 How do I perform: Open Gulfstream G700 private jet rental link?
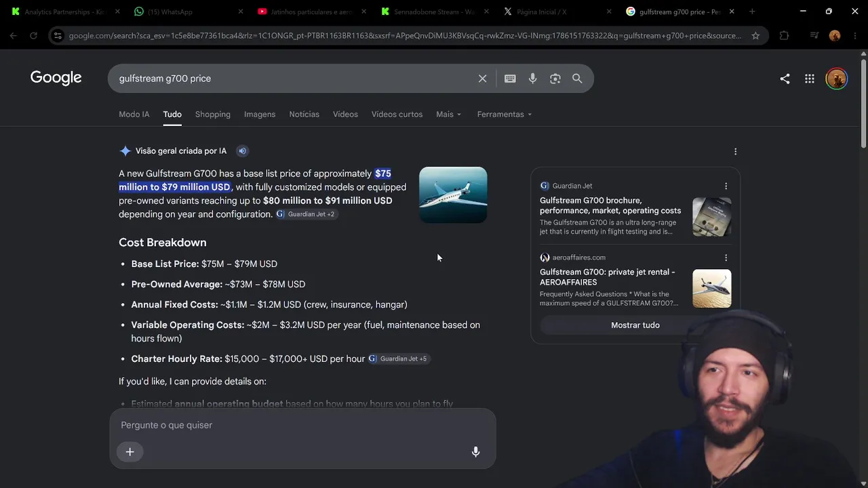click(x=608, y=277)
